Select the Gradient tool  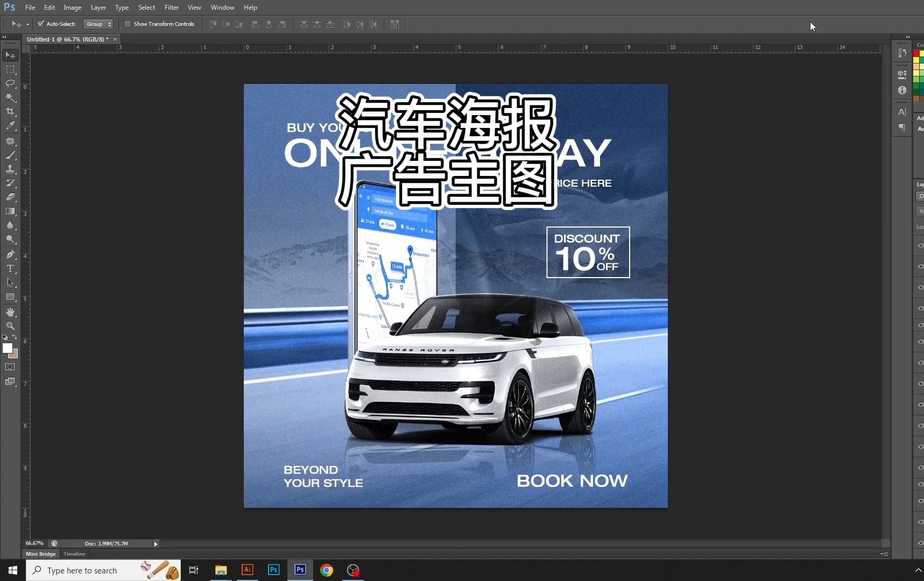[x=10, y=211]
